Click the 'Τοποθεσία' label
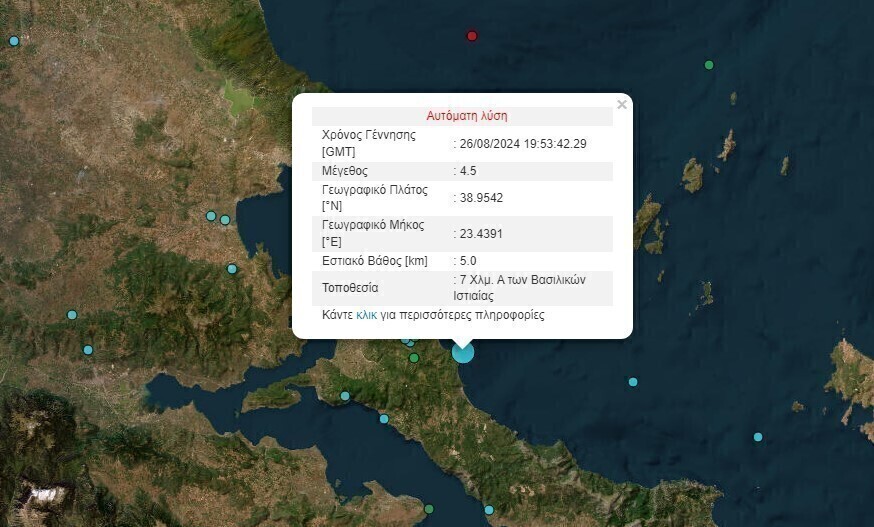874x527 pixels. (350, 288)
